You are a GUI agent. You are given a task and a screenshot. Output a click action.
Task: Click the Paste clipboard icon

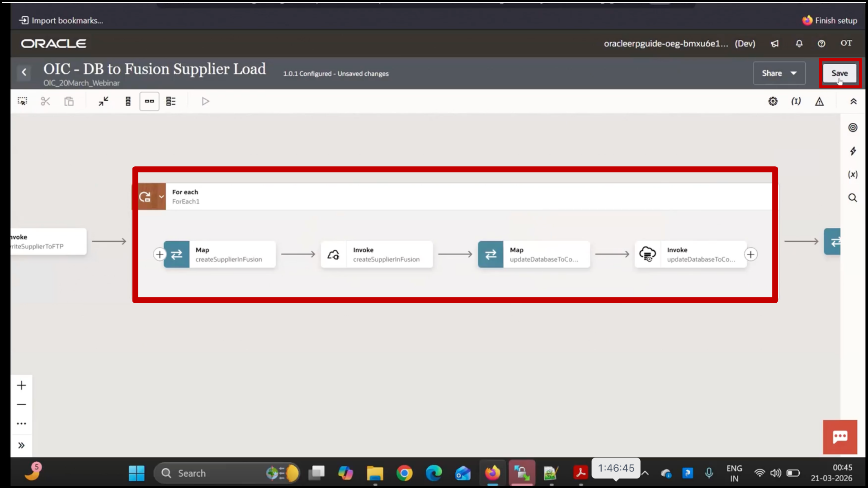(69, 101)
